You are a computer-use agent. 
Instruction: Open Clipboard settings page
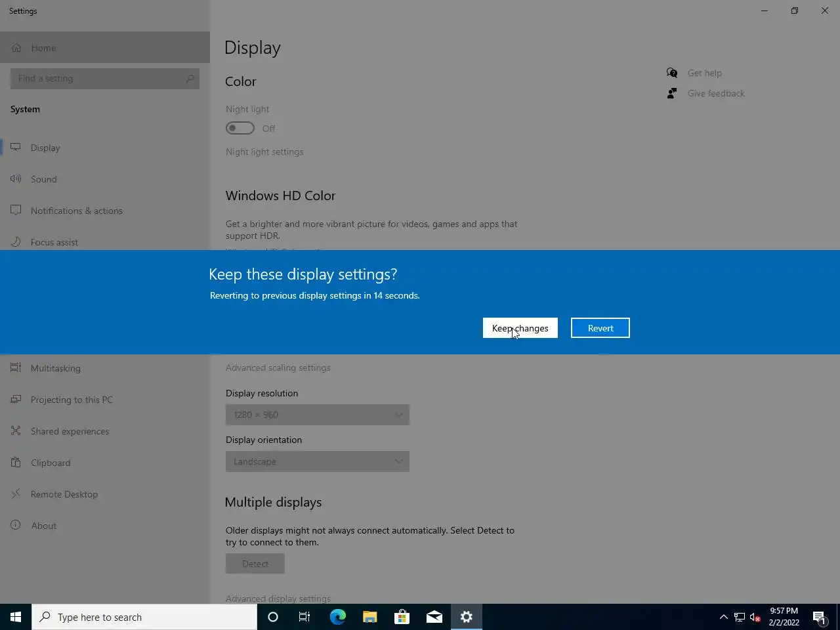(x=105, y=463)
